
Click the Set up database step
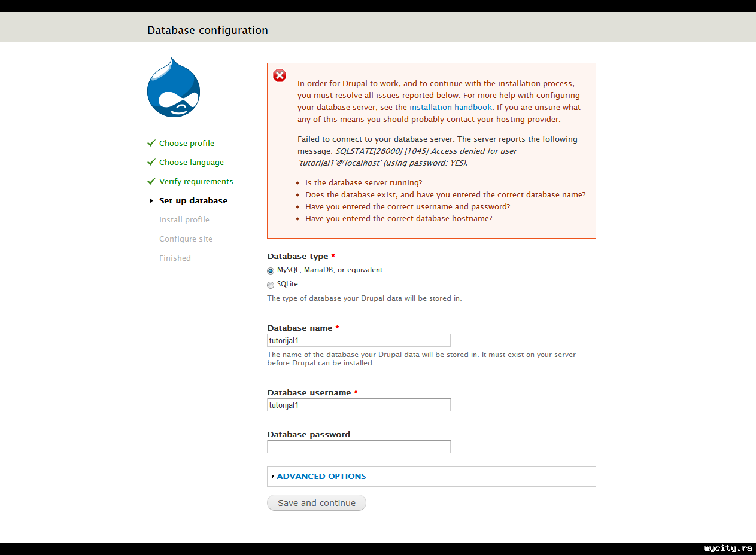click(x=193, y=201)
